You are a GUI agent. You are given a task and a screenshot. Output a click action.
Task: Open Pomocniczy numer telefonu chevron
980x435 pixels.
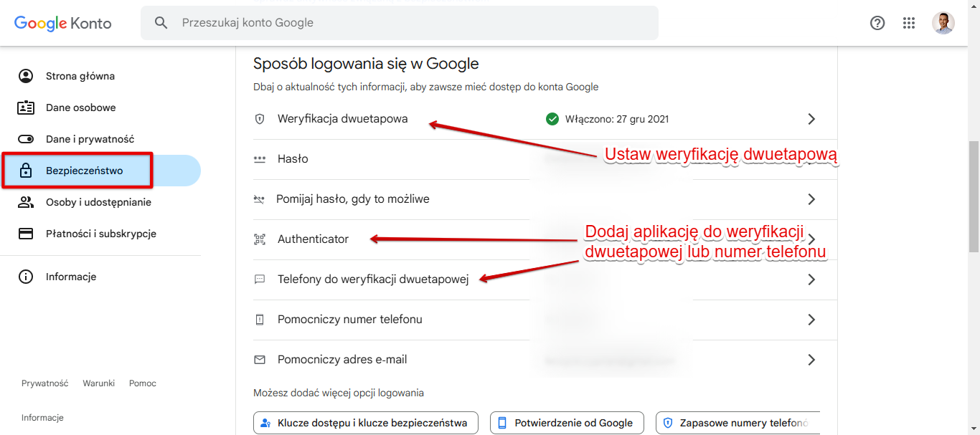(811, 320)
